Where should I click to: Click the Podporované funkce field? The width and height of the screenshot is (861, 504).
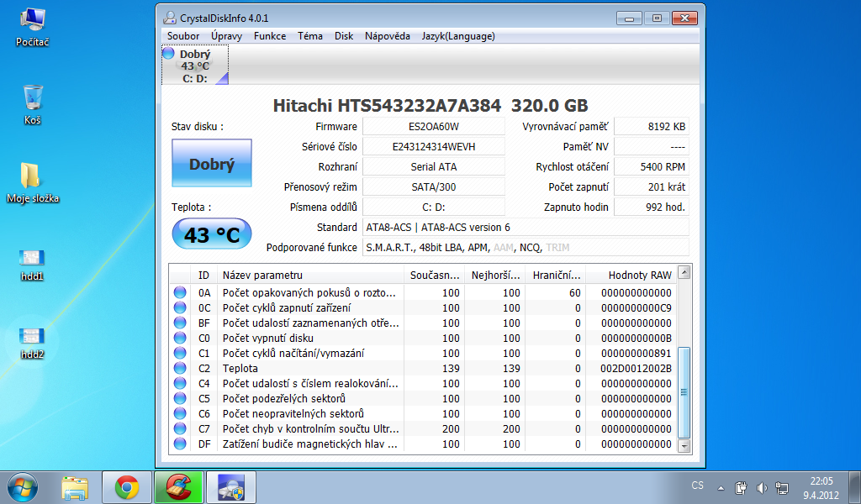point(526,247)
